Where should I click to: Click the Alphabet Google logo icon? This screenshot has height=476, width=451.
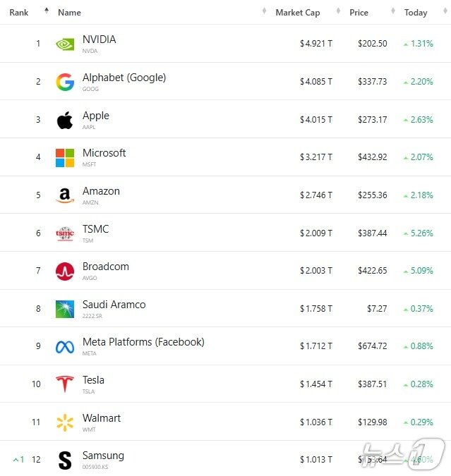65,83
